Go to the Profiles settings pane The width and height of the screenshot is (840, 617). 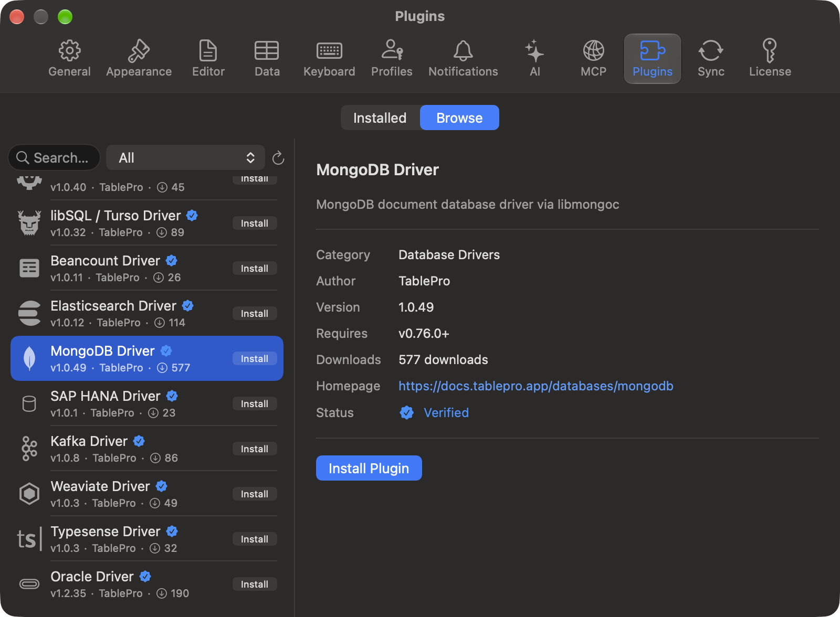tap(392, 59)
